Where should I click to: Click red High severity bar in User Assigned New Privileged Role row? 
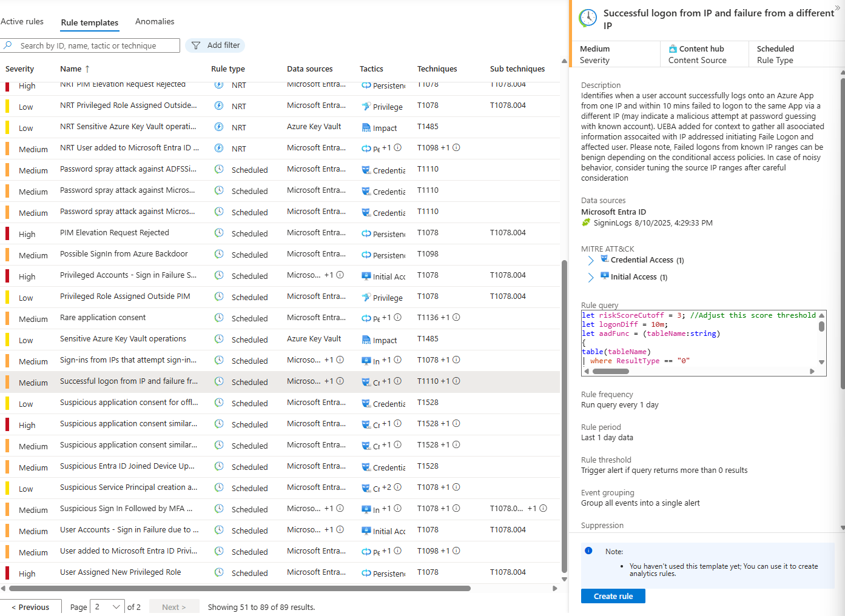[7, 573]
